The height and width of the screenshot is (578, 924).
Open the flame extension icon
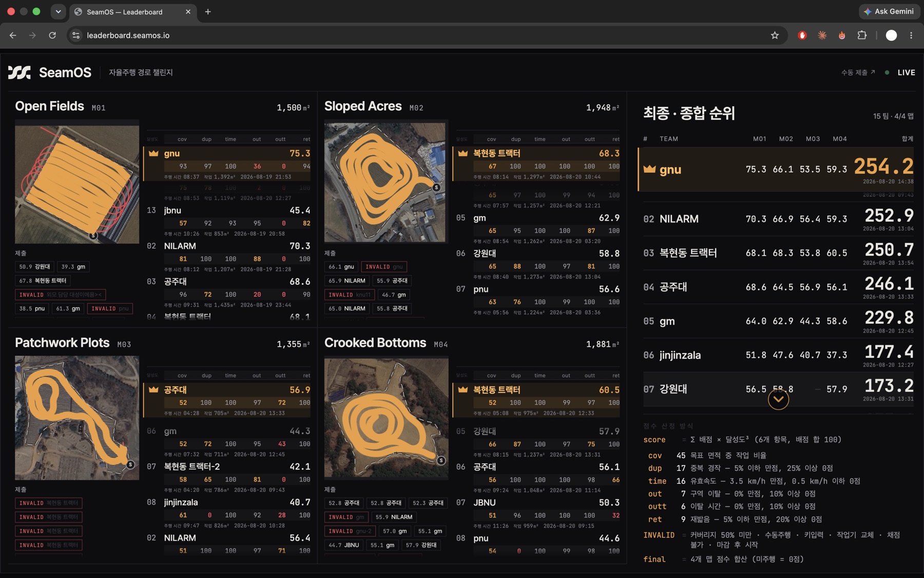842,35
